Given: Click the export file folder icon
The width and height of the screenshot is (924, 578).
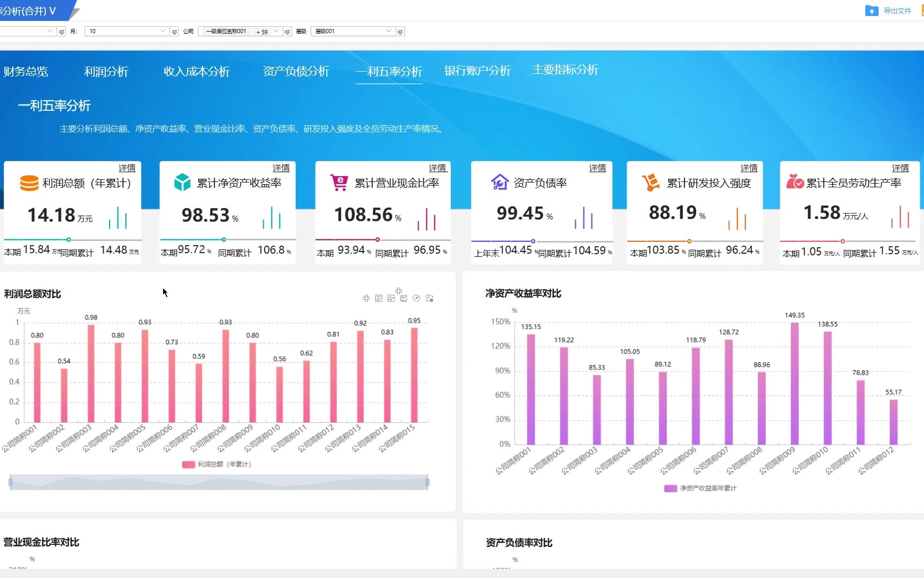Looking at the screenshot, I should click(871, 11).
